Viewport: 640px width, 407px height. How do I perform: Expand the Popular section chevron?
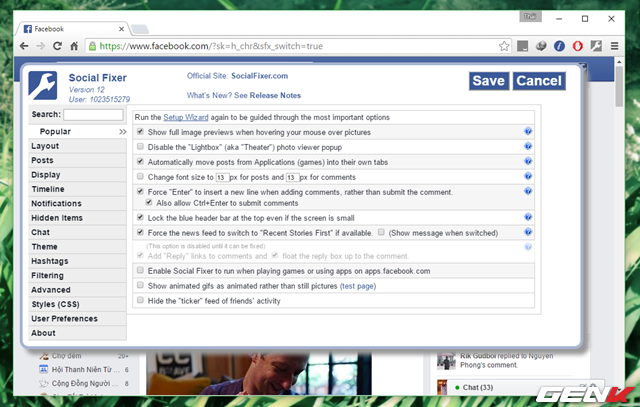click(x=122, y=131)
